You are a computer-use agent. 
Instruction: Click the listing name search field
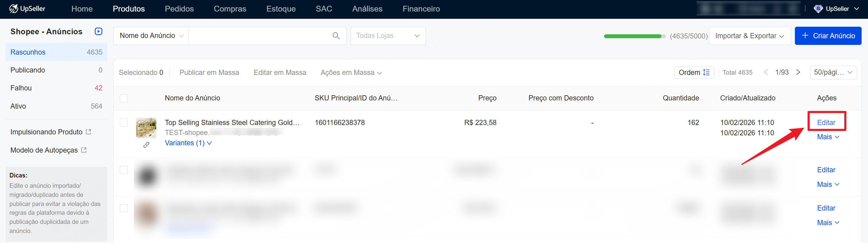click(259, 36)
